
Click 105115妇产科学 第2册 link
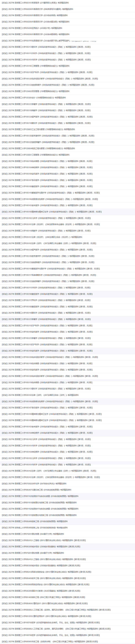click(x=47, y=72)
